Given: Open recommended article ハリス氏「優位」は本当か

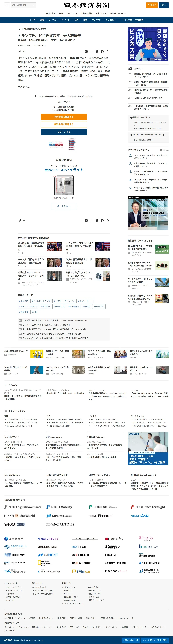Looking at the screenshot, I should [31, 261].
